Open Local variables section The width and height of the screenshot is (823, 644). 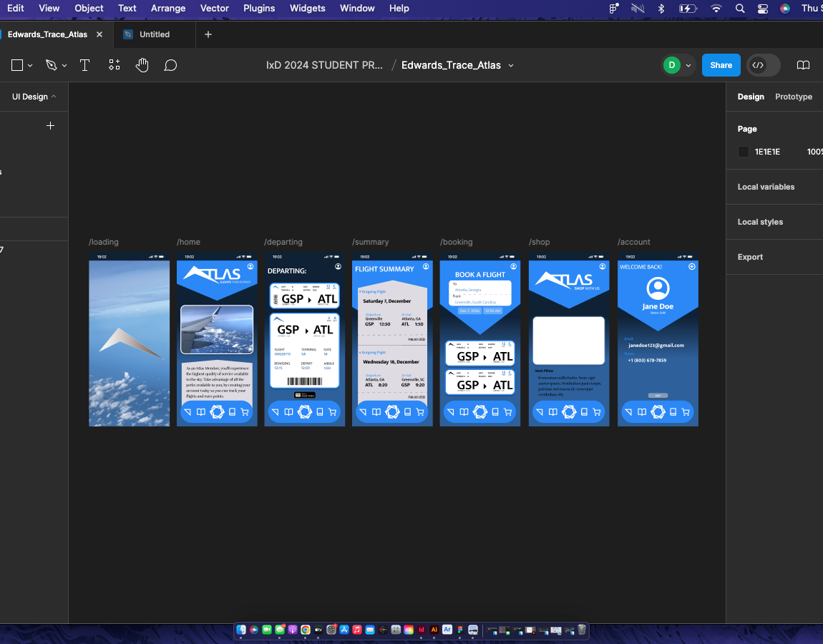766,187
